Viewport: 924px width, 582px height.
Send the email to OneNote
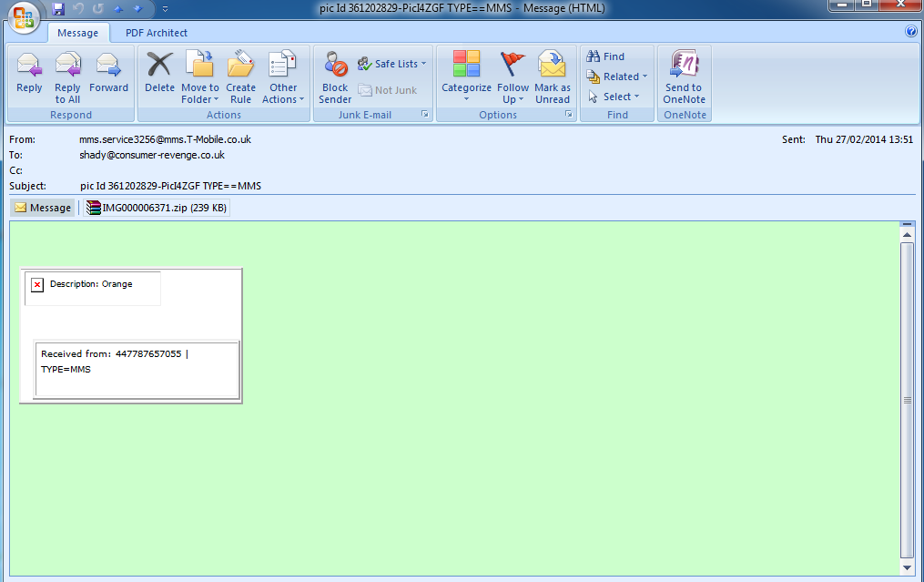tap(684, 66)
